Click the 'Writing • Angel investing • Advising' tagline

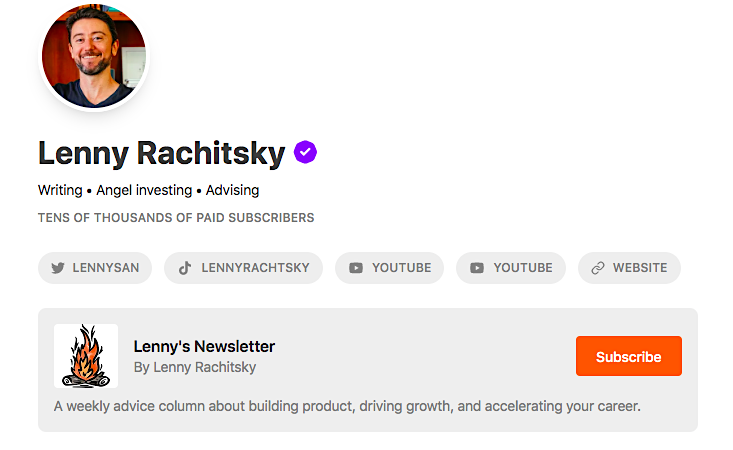(149, 190)
